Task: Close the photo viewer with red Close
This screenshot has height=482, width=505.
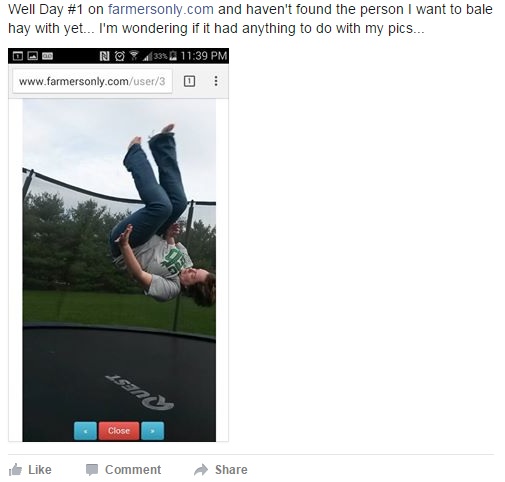Action: [119, 431]
